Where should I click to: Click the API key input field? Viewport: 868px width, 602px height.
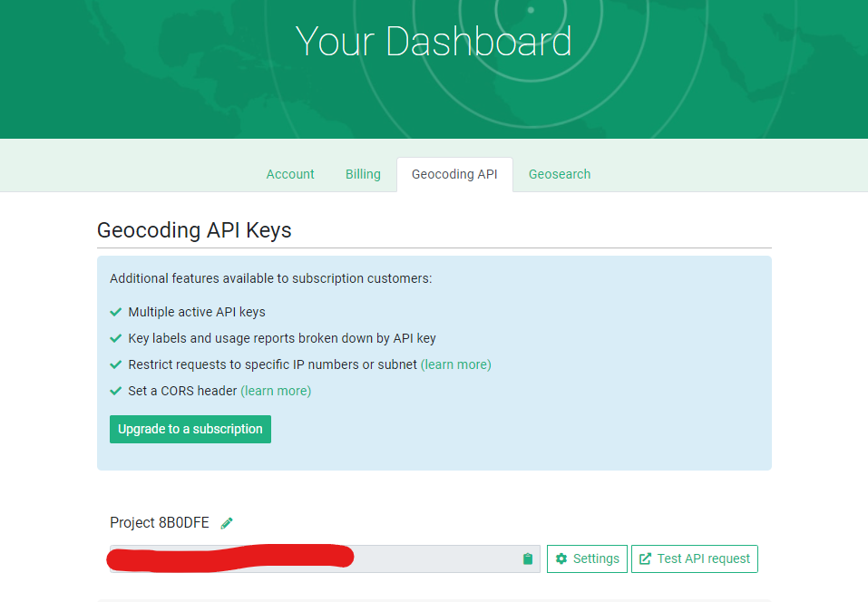click(325, 558)
